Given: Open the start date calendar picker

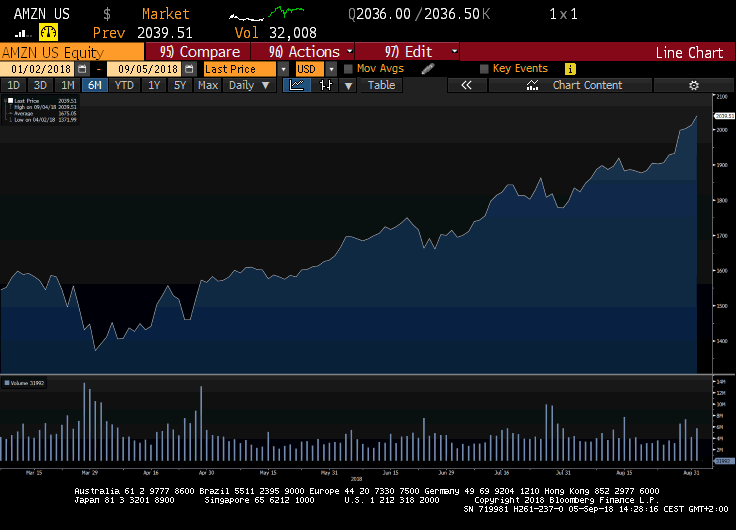Looking at the screenshot, I should 82,69.
